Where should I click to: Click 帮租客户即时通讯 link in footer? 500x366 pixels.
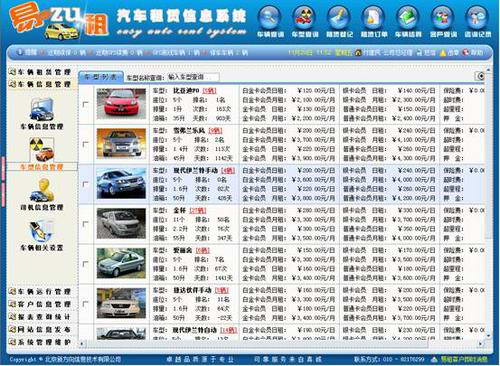coord(464,359)
